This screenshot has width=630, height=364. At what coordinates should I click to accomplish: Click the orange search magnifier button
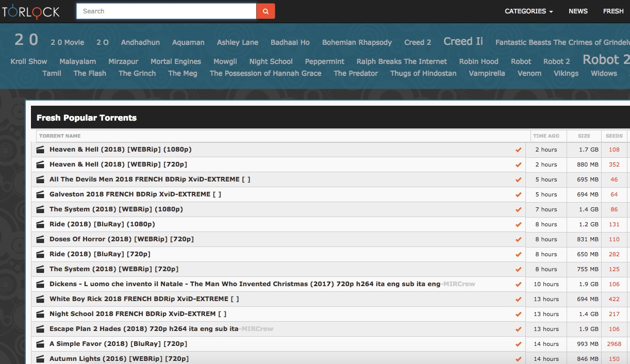coord(266,11)
